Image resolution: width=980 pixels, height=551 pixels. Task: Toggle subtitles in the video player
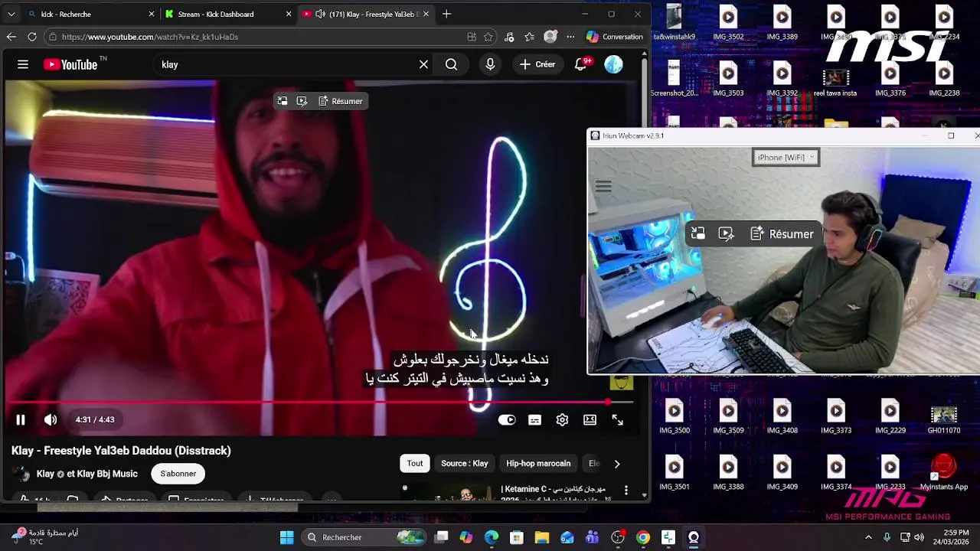534,419
